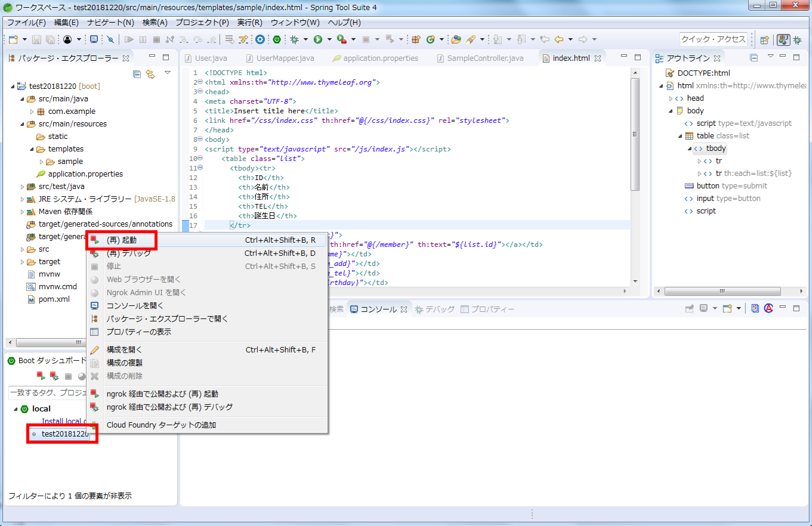The height and width of the screenshot is (526, 812).
Task: Switch to the SampleController.java editor tab
Action: [484, 58]
